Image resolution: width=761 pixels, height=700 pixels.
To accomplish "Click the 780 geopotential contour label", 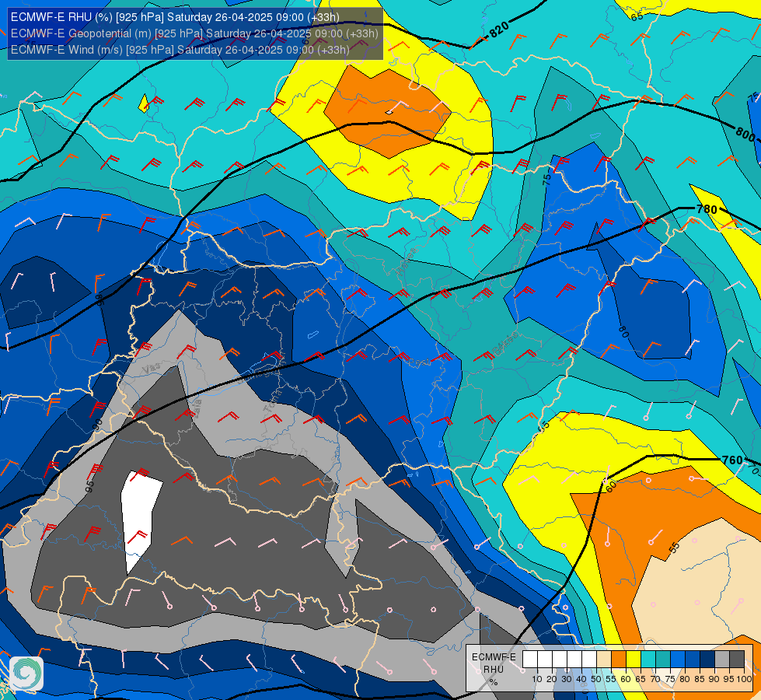I will tap(707, 209).
